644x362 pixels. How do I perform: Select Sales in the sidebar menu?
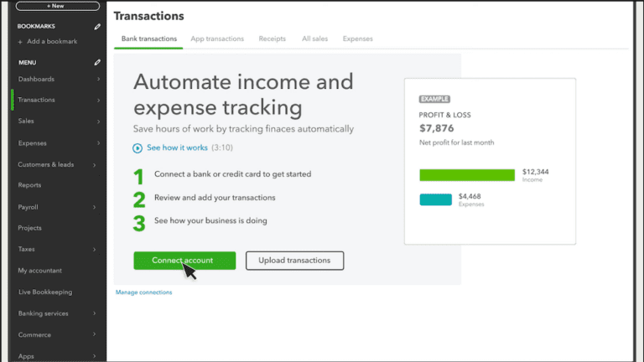(x=26, y=121)
